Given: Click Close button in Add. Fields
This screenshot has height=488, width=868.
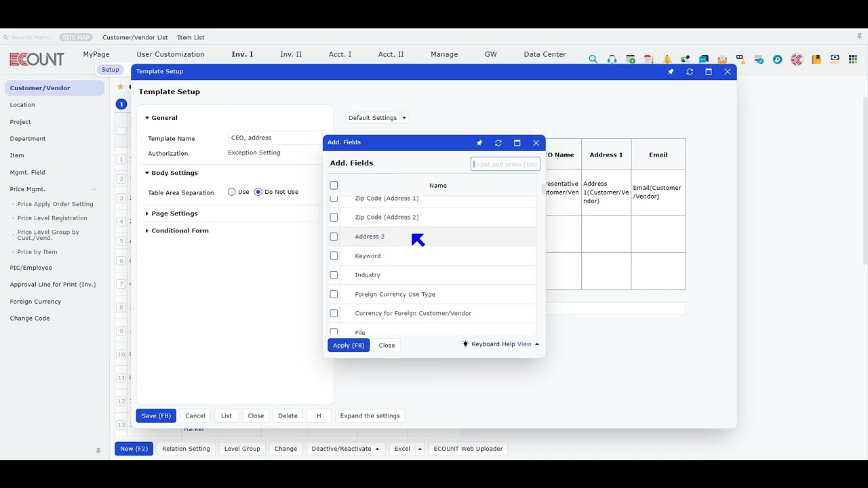Looking at the screenshot, I should click(387, 345).
